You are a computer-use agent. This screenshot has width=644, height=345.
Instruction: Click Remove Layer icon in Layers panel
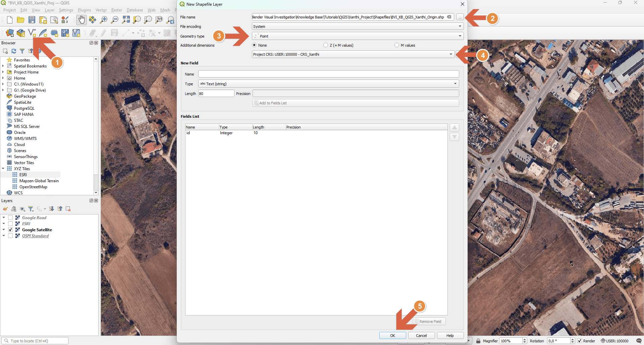coord(68,209)
